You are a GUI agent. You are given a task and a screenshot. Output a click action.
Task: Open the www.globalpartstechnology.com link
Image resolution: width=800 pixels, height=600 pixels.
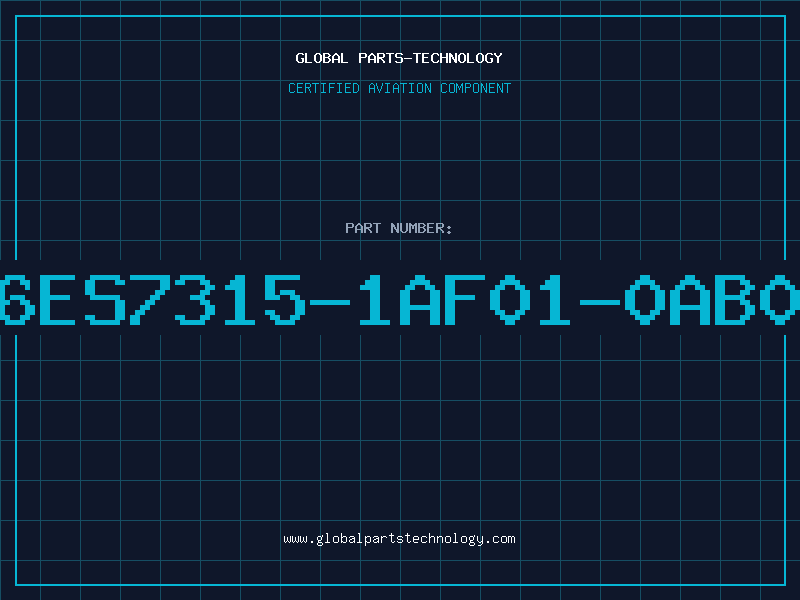pos(399,539)
